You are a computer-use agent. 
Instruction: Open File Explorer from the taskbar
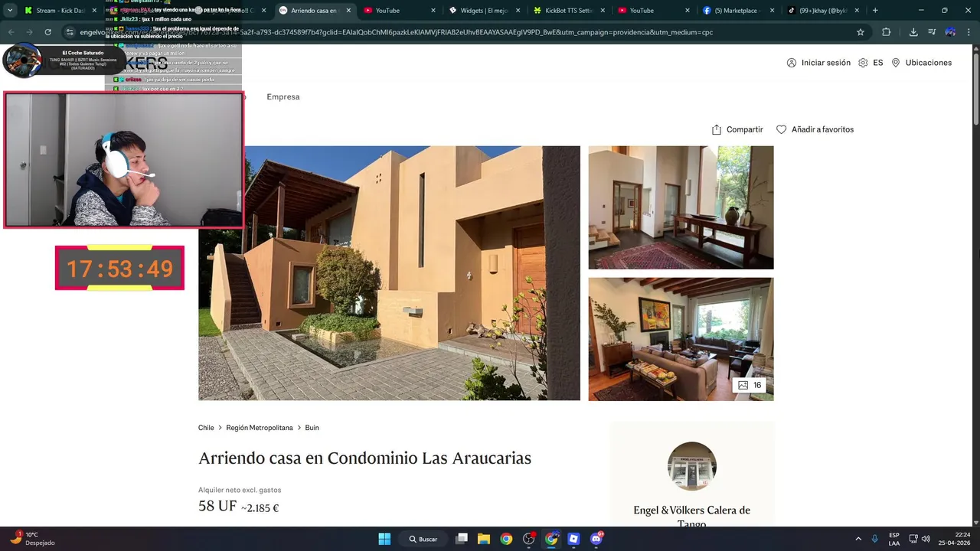click(x=484, y=539)
